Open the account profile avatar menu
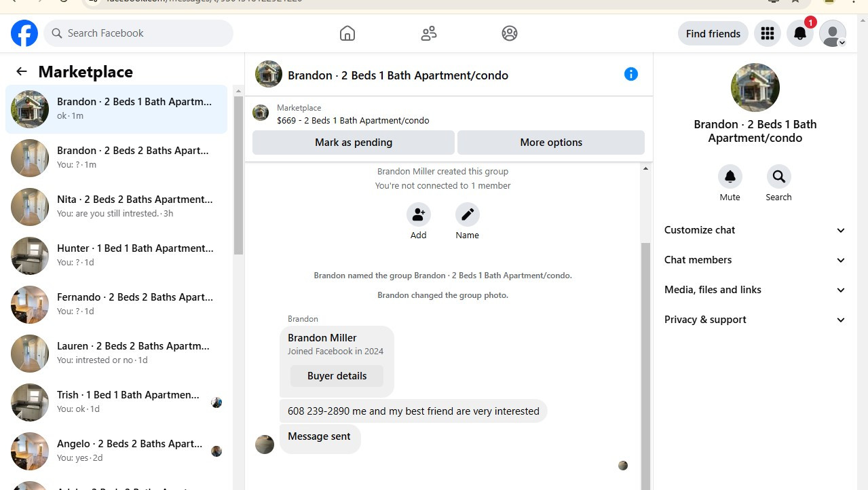 (x=833, y=33)
